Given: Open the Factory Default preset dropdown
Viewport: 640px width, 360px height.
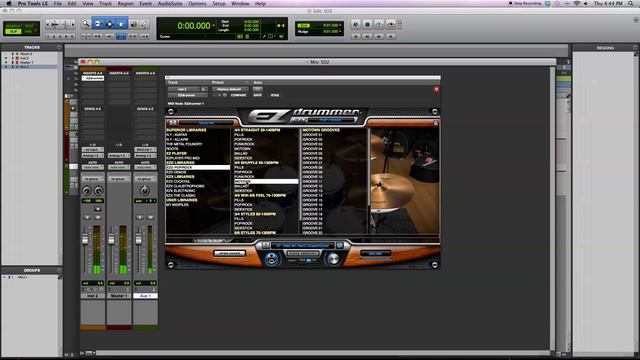Looking at the screenshot, I should pos(230,89).
